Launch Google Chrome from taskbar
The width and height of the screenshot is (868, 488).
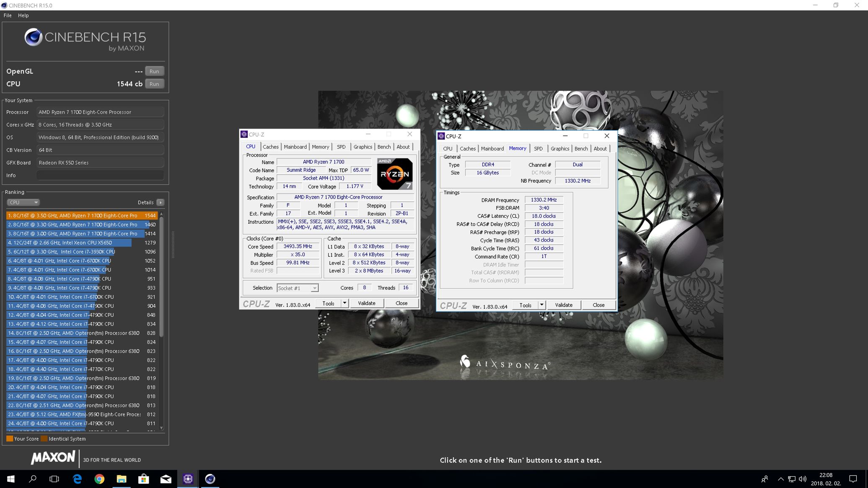pos(99,479)
